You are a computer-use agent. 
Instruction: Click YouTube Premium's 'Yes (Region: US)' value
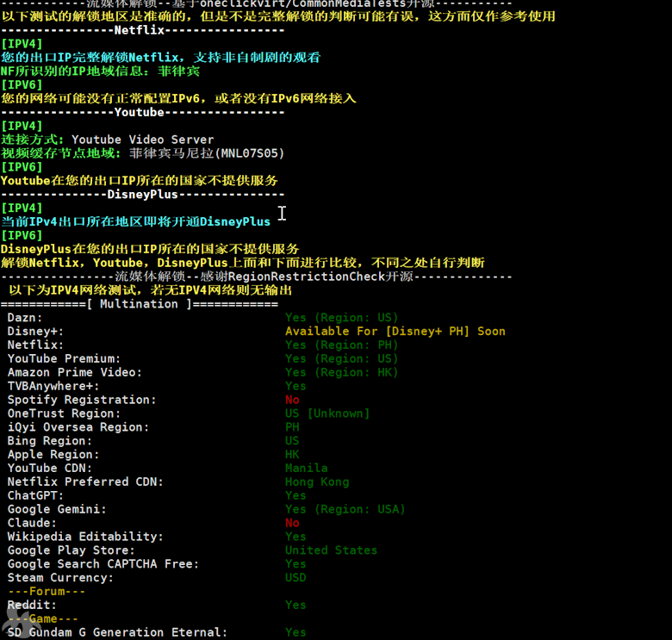(x=341, y=359)
